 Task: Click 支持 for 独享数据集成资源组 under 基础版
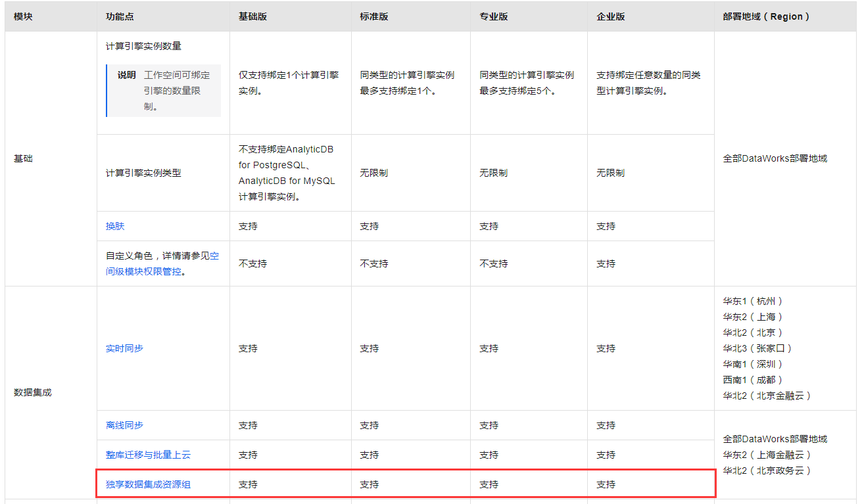tap(248, 484)
